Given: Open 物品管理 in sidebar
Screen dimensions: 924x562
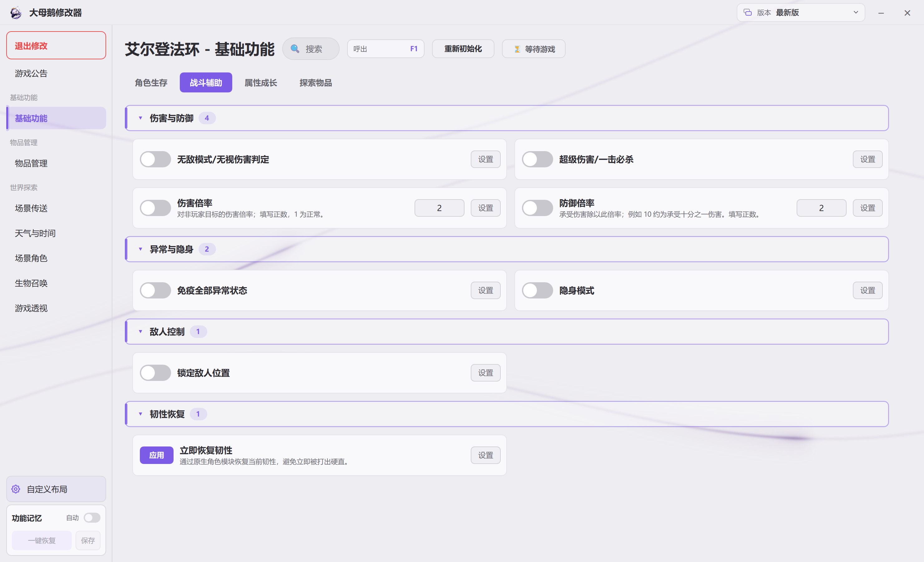Looking at the screenshot, I should pos(56,163).
